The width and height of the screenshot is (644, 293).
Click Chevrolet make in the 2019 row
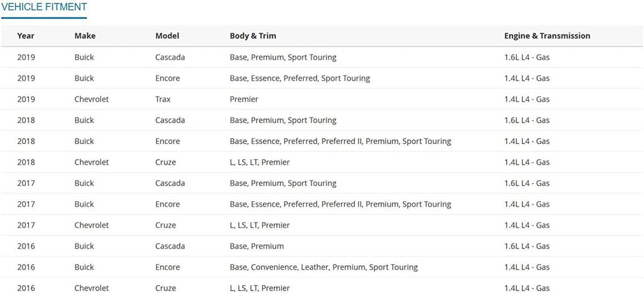pyautogui.click(x=91, y=99)
